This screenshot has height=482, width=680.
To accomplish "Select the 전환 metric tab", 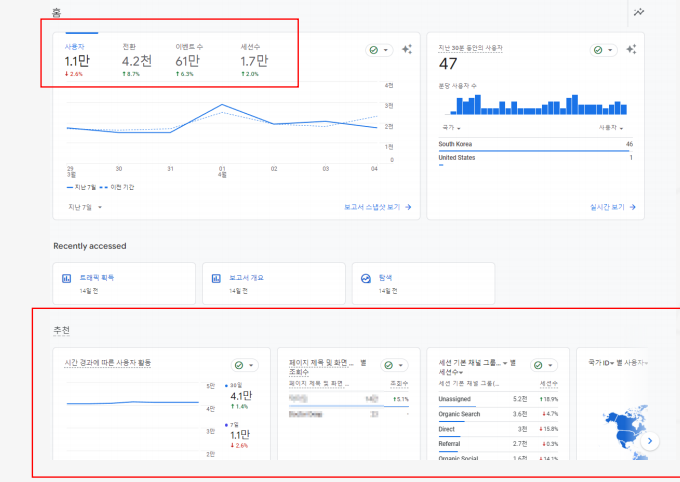I will pos(137,60).
